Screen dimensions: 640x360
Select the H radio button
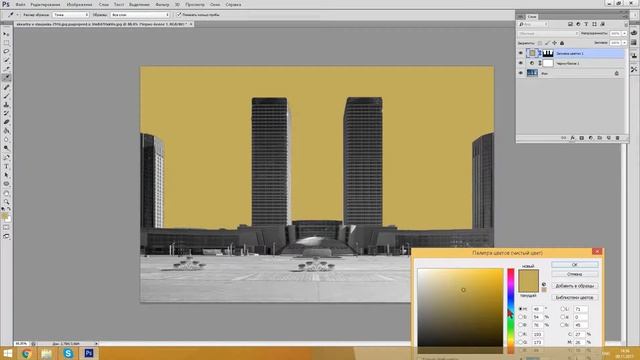[521, 309]
